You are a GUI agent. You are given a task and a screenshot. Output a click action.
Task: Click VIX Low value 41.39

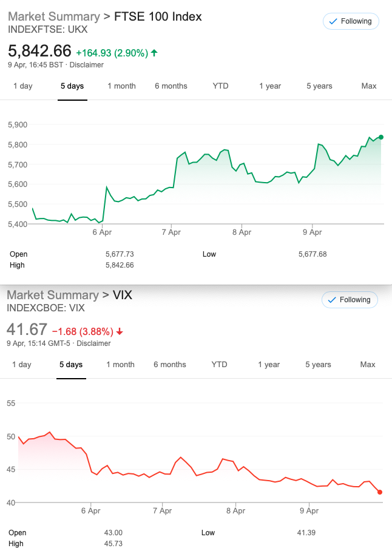pos(306,533)
